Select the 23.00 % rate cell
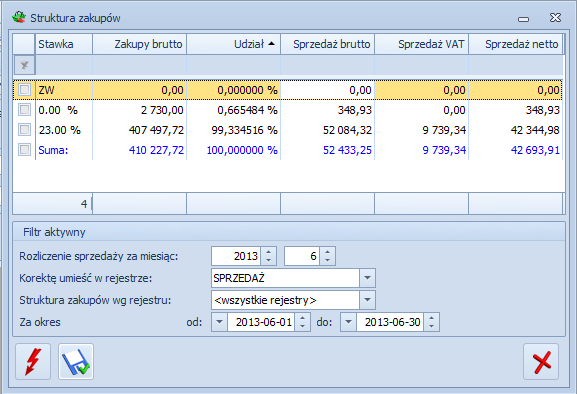Image resolution: width=577 pixels, height=394 pixels. pos(64,129)
